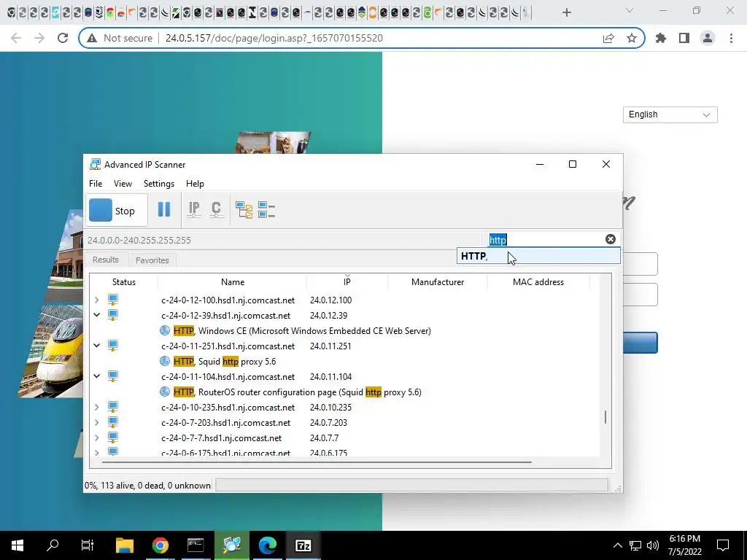Click computer icon for c-24-0-11-251 host

pyautogui.click(x=113, y=345)
